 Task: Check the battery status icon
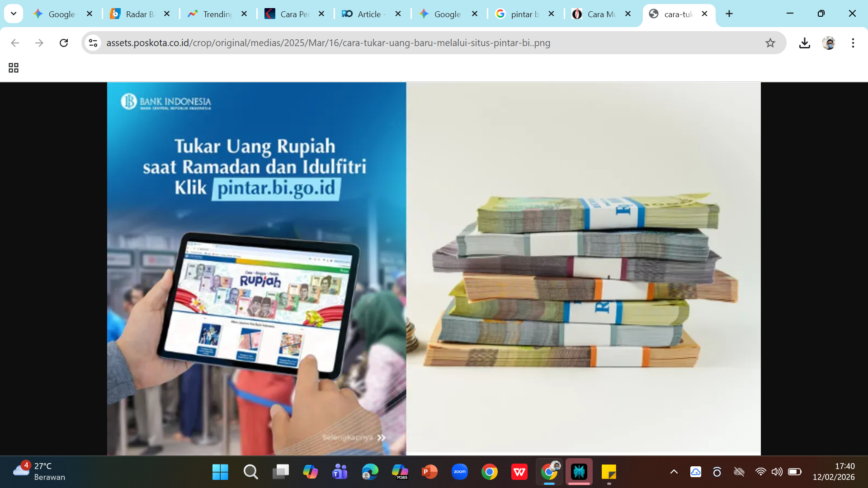795,472
